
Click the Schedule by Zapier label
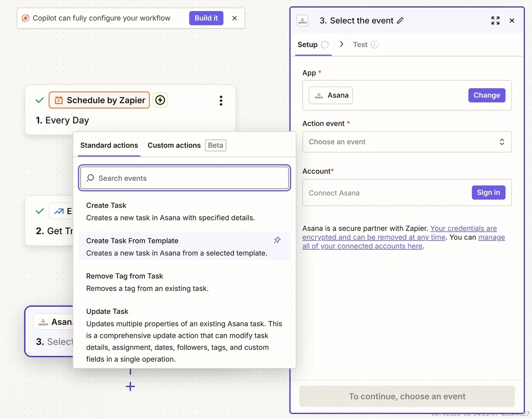pyautogui.click(x=106, y=100)
